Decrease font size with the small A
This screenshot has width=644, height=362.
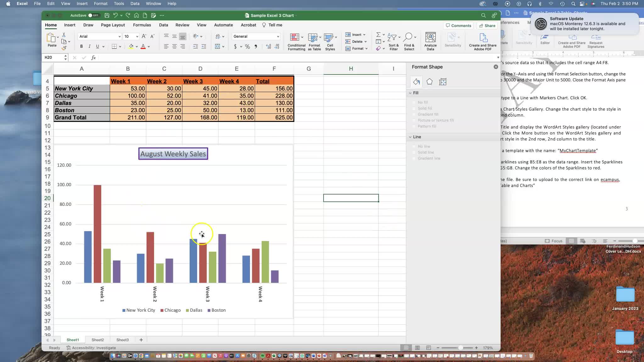click(153, 36)
